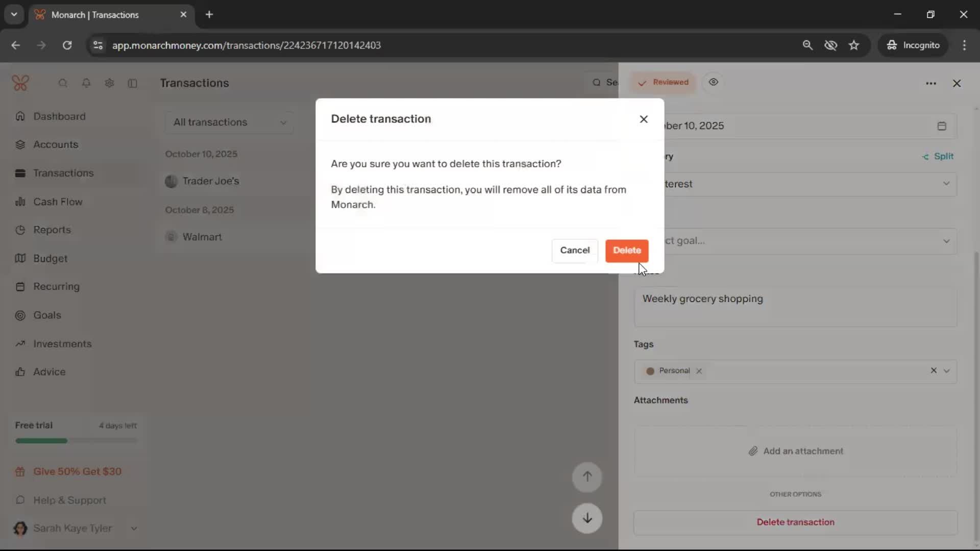980x551 pixels.
Task: Remove the Personal tag with its x
Action: 699,371
